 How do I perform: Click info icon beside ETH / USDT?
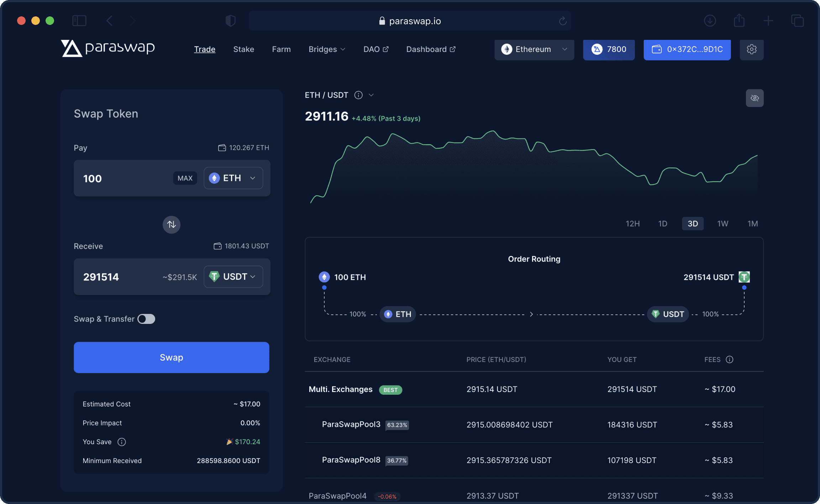point(358,95)
